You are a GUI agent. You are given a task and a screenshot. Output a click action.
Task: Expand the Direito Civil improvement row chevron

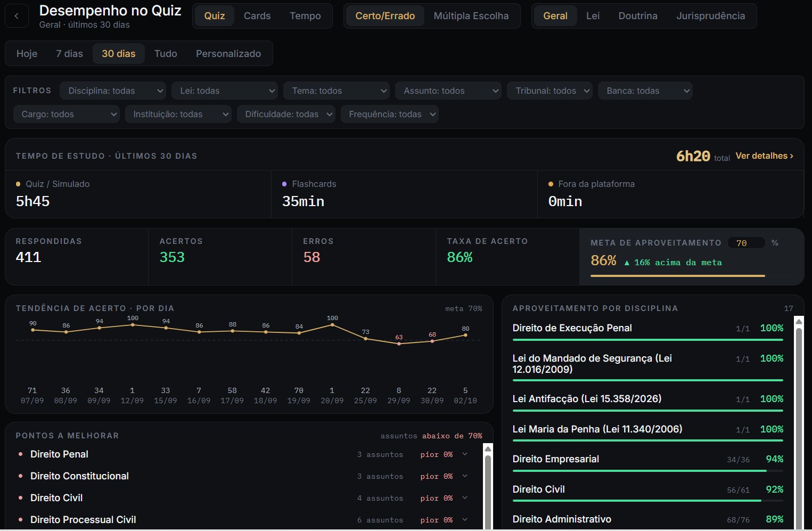click(465, 498)
